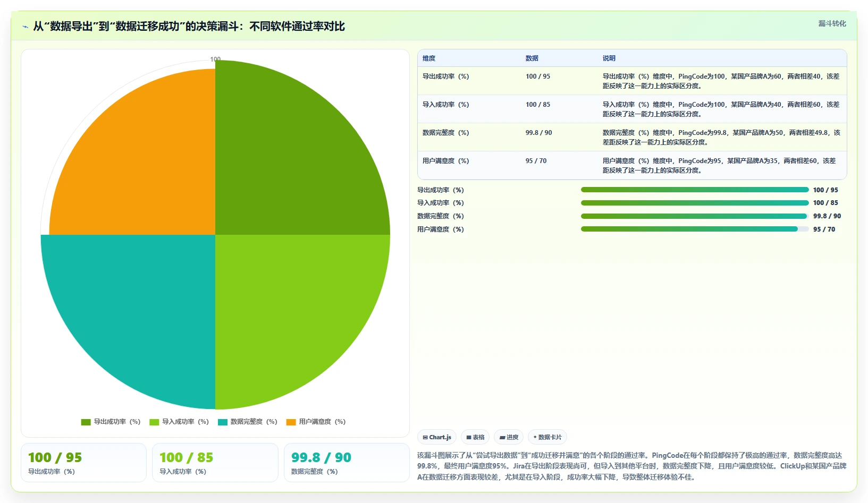Click the pie chart axis label 100

point(215,59)
